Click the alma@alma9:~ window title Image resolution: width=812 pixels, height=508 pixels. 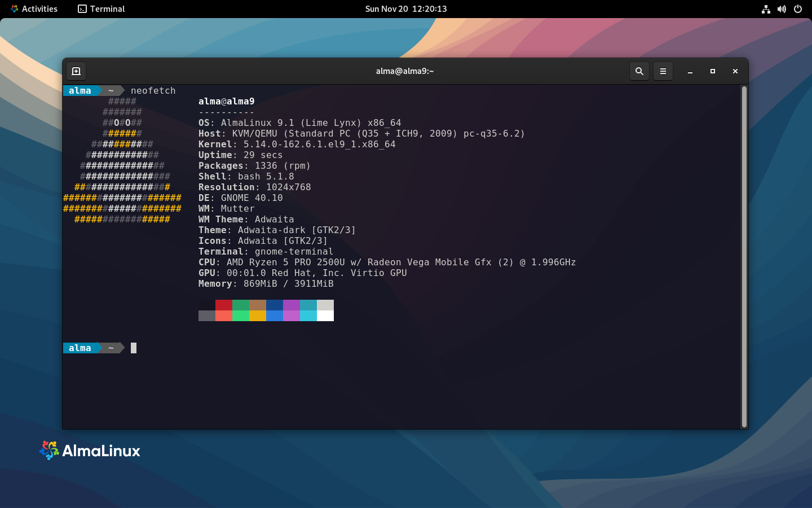pyautogui.click(x=405, y=71)
